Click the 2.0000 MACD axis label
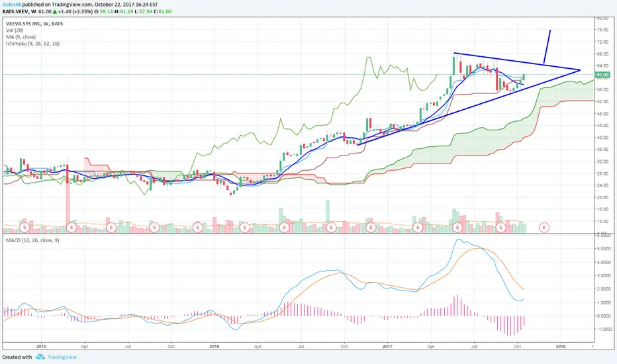 coord(604,289)
